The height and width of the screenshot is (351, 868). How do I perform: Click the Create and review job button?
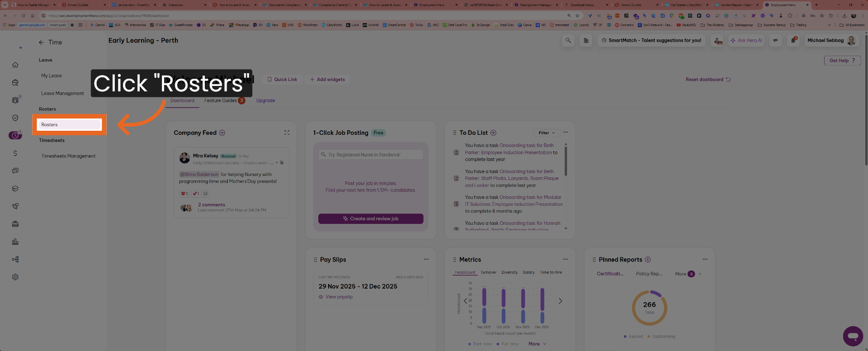click(x=371, y=218)
